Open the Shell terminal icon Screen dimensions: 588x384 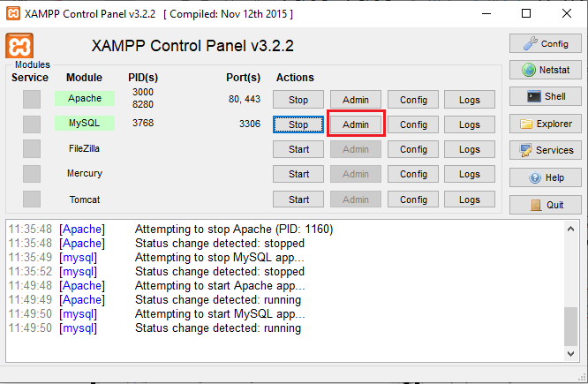[546, 96]
